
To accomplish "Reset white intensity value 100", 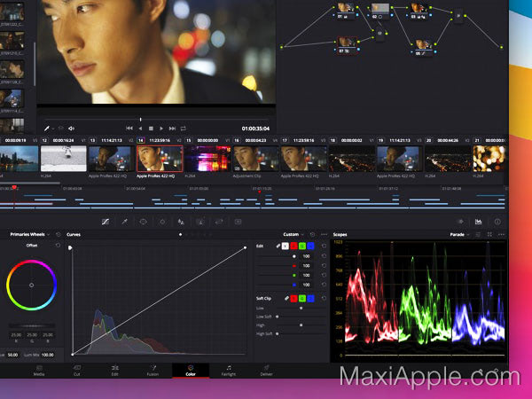I will click(x=324, y=256).
